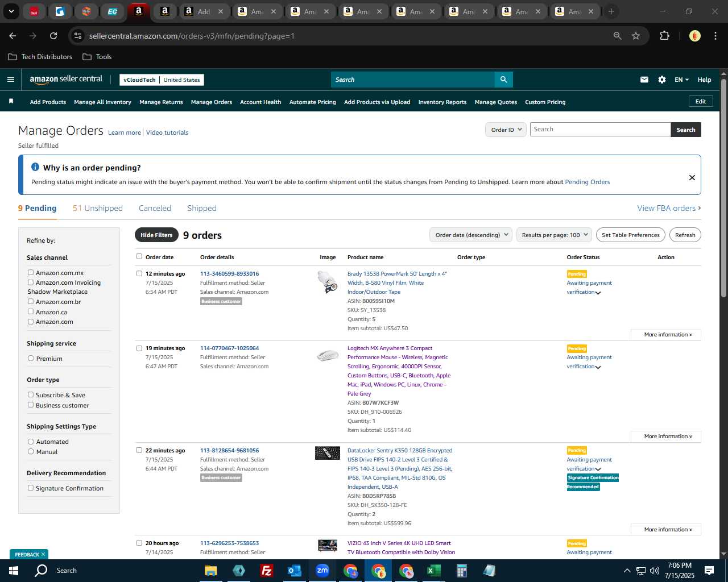Viewport: 728px width, 582px height.
Task: Expand More information for Logitech MX Anywhere order
Action: (666, 436)
